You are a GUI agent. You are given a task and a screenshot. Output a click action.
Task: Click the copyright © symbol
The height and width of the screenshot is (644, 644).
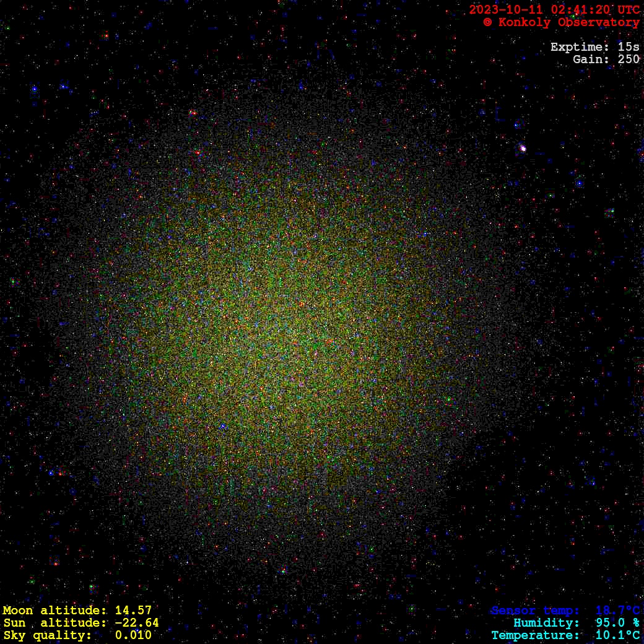point(487,22)
